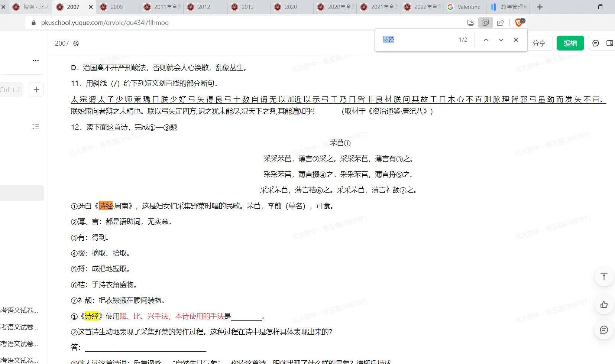Click the thumbs-up like icon
615x364 pixels.
603,305
